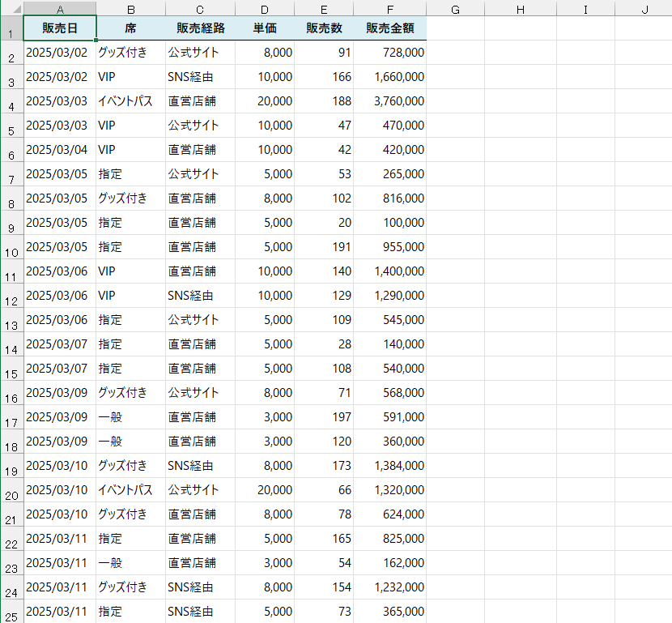Select unit price 20,000 in row 4
The width and height of the screenshot is (672, 623).
click(x=265, y=101)
